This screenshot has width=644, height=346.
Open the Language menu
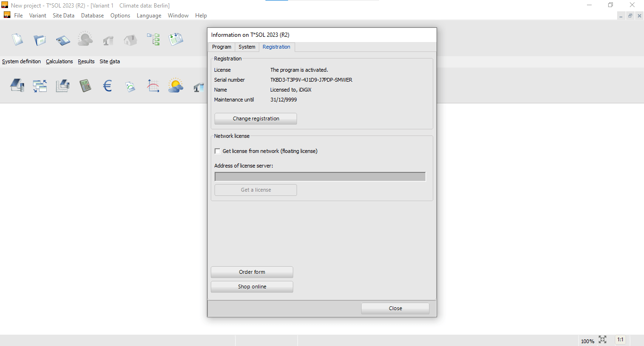click(149, 16)
